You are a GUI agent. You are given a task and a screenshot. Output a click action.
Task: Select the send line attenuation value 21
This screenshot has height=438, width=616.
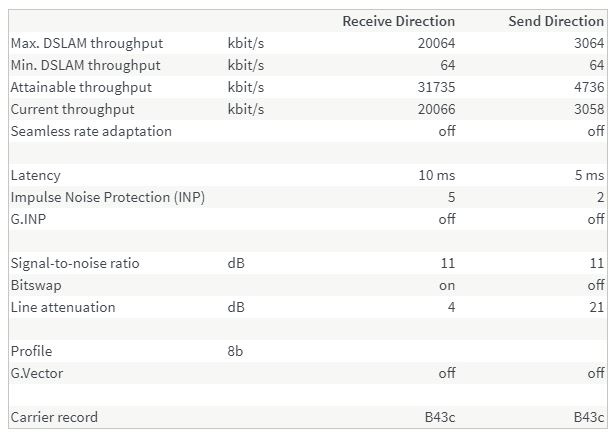tap(597, 307)
